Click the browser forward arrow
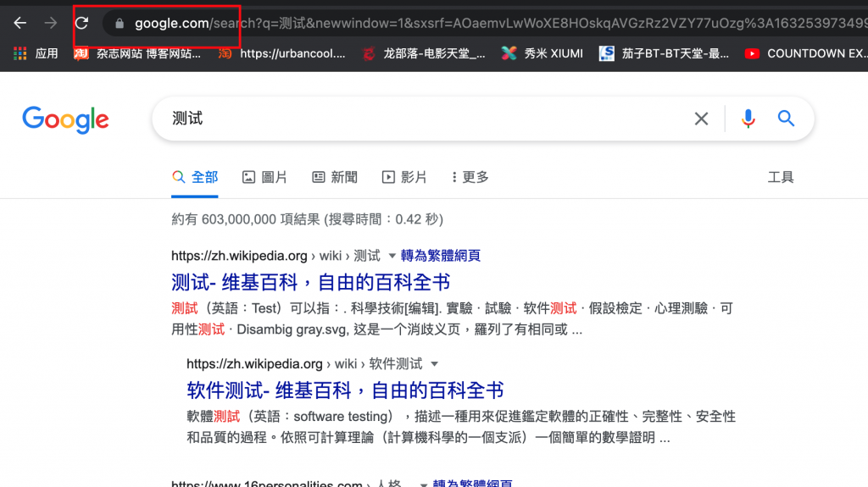Image resolution: width=868 pixels, height=487 pixels. tap(51, 23)
